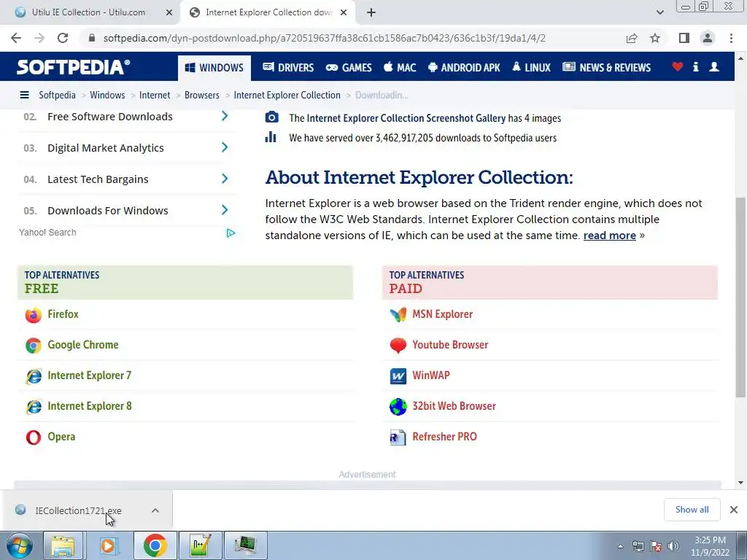The image size is (747, 560).
Task: Go to Softpedia breadcrumb link
Action: (x=57, y=96)
